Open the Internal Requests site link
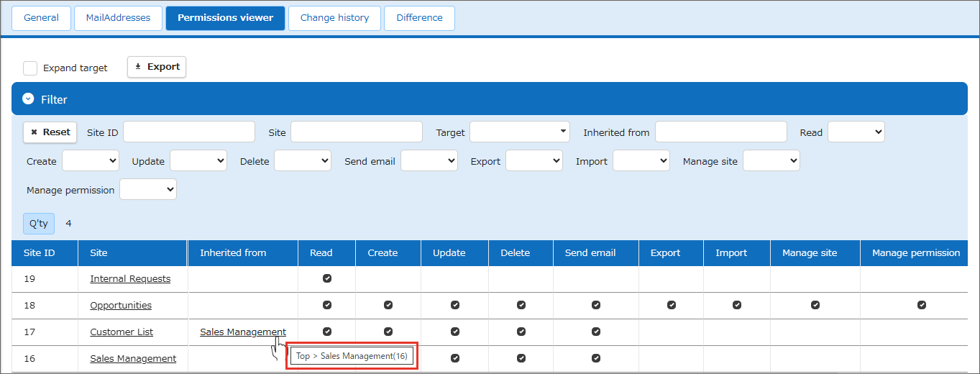 130,279
